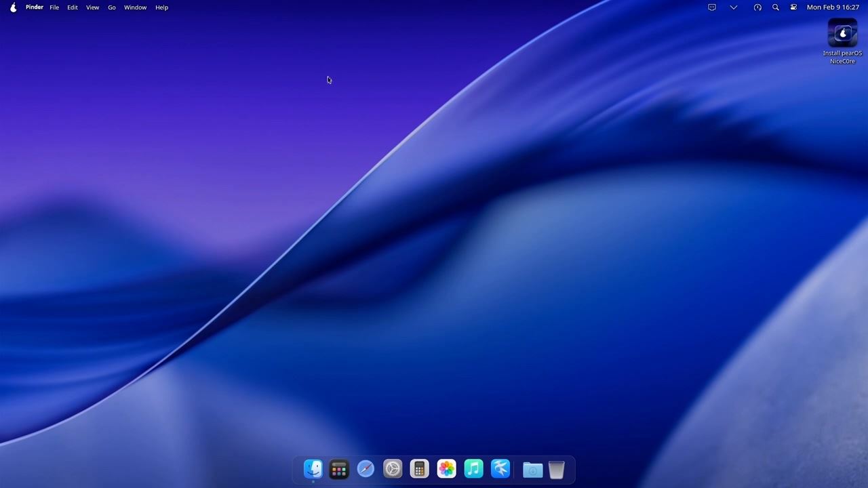The height and width of the screenshot is (488, 868).
Task: Expand the hidden tray icons chevron
Action: pos(733,7)
